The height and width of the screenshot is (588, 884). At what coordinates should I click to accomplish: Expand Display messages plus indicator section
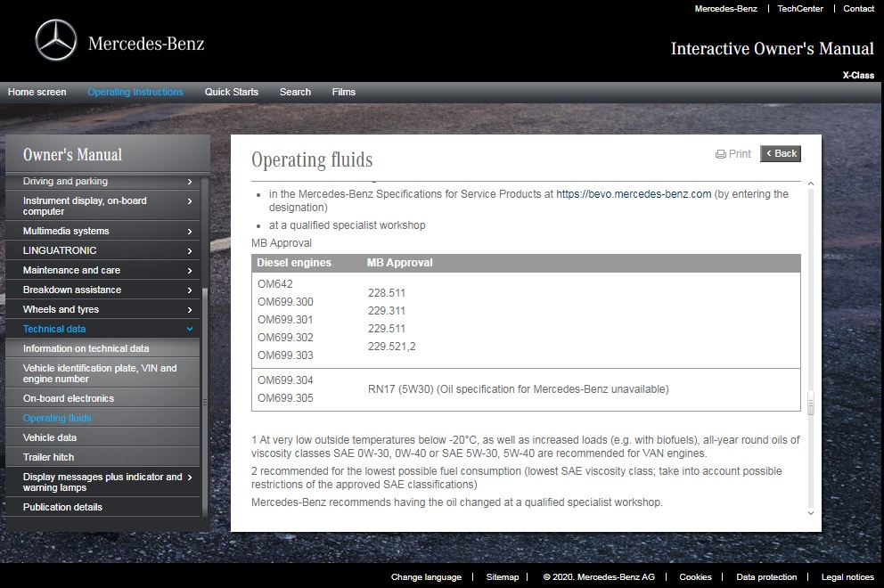[102, 482]
